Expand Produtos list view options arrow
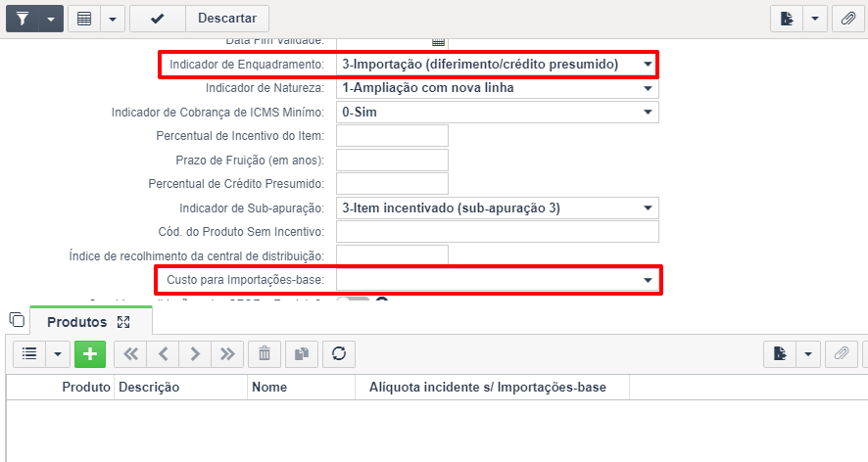The width and height of the screenshot is (868, 462). coord(58,353)
